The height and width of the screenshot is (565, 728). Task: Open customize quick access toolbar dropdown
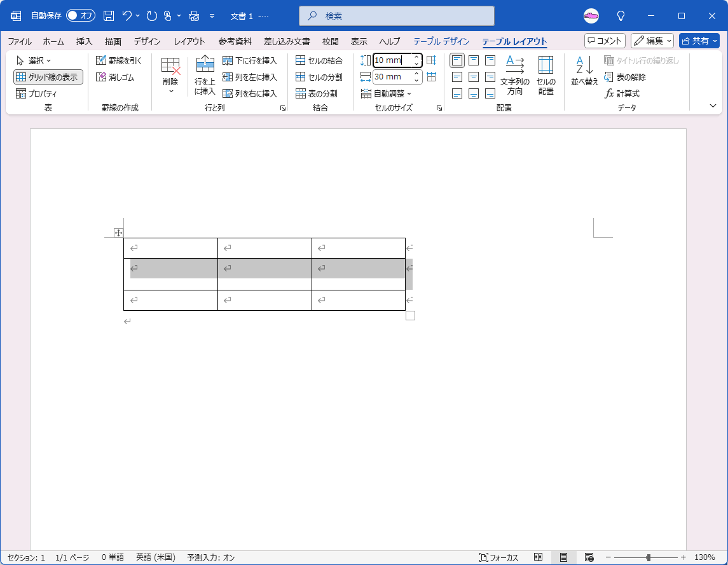[212, 16]
